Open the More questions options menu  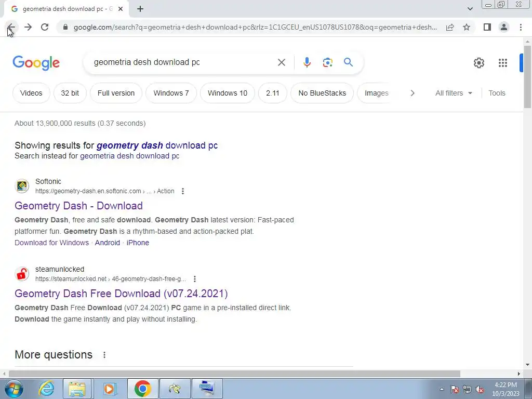104,355
